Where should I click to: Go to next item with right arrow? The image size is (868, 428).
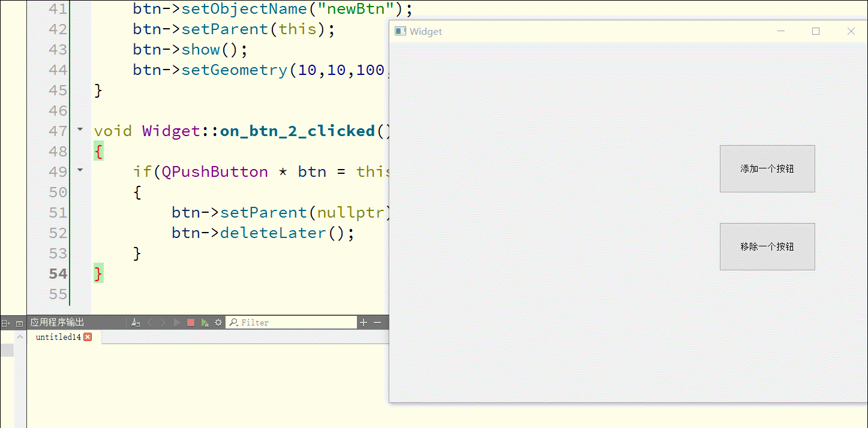(163, 322)
